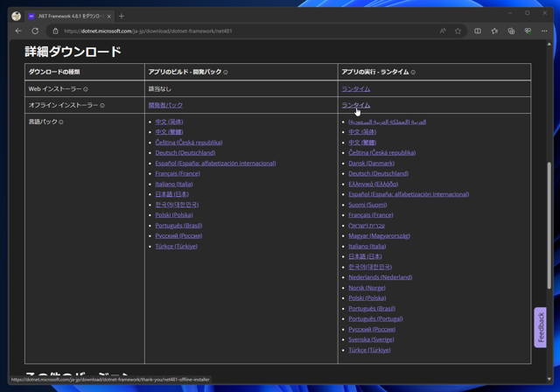
Task: Reload the current page
Action: [x=35, y=31]
